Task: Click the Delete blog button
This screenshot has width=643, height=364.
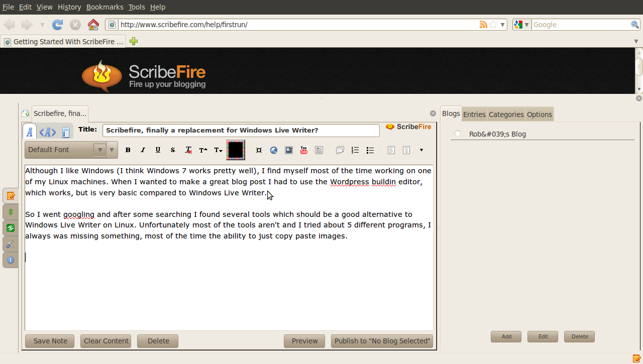Action: coord(580,336)
